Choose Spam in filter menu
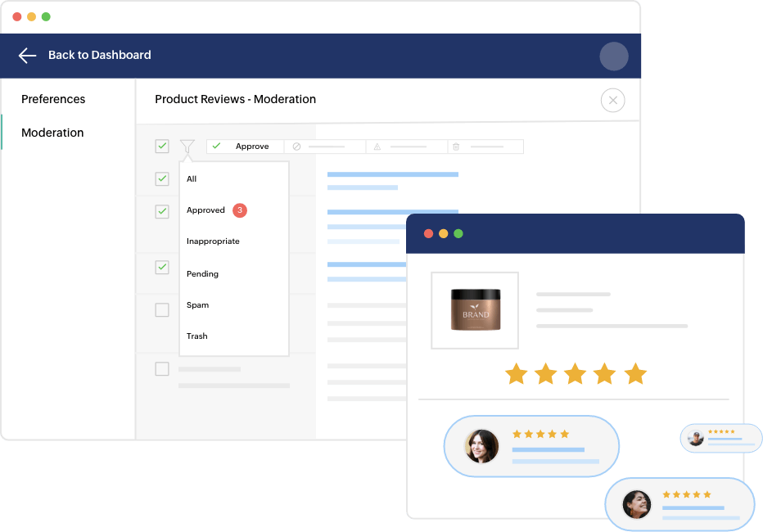Viewport: 763px width, 532px height. [x=197, y=305]
